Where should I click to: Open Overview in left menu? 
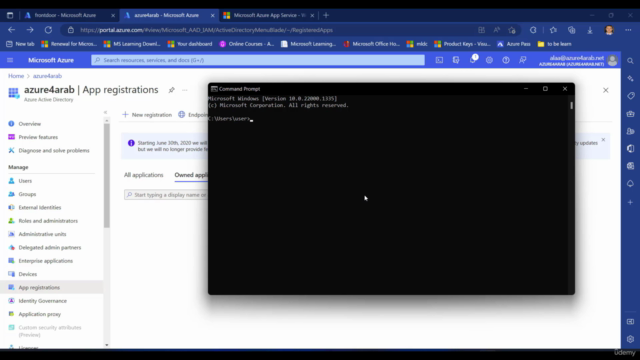[29, 124]
